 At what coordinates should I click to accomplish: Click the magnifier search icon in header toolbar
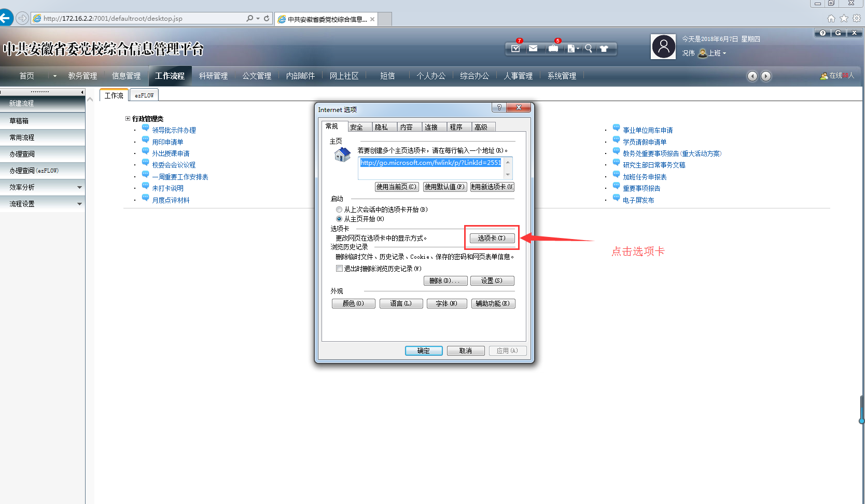click(x=589, y=48)
